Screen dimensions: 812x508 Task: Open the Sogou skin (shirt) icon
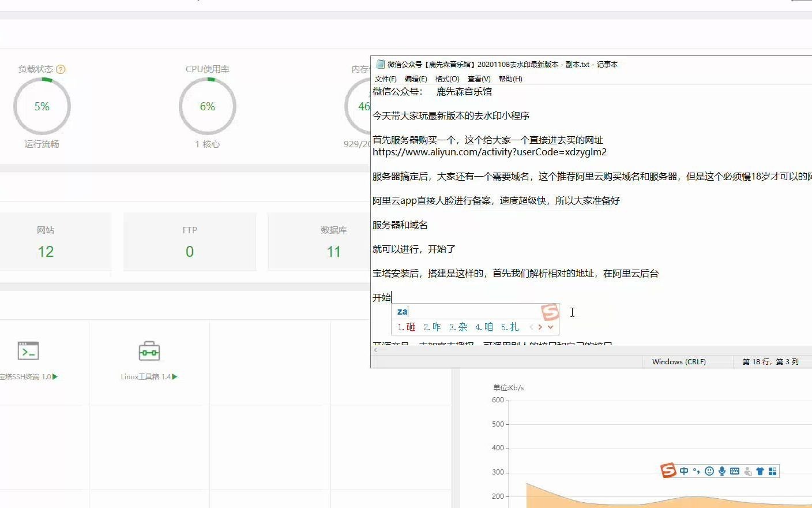pos(760,471)
